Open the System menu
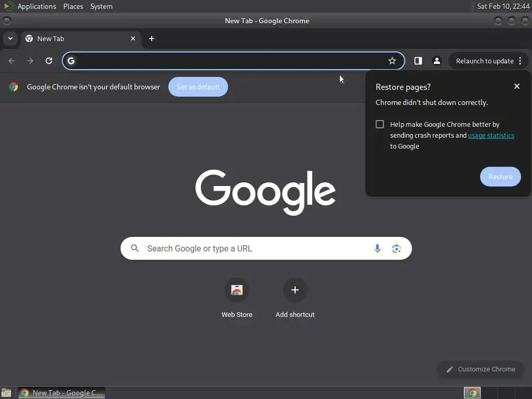 101,6
